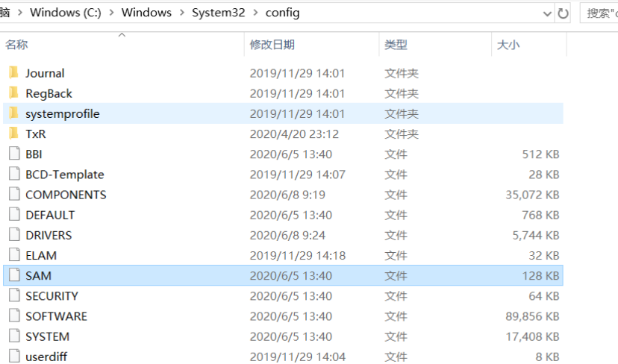Select the BBI file name
The image size is (618, 364).
pyautogui.click(x=34, y=154)
